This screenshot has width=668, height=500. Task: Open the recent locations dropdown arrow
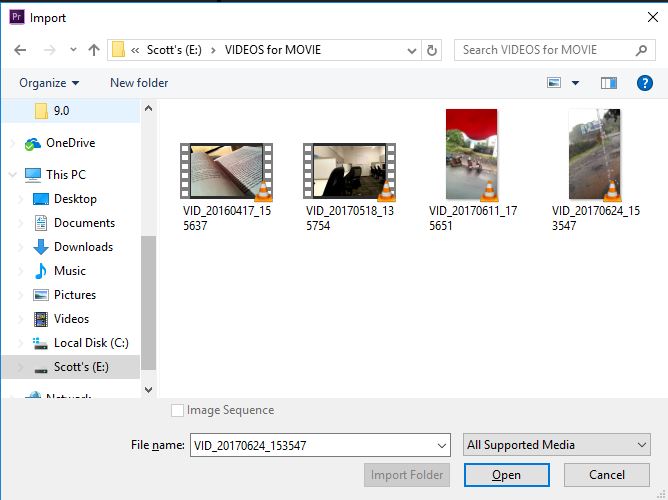click(73, 50)
